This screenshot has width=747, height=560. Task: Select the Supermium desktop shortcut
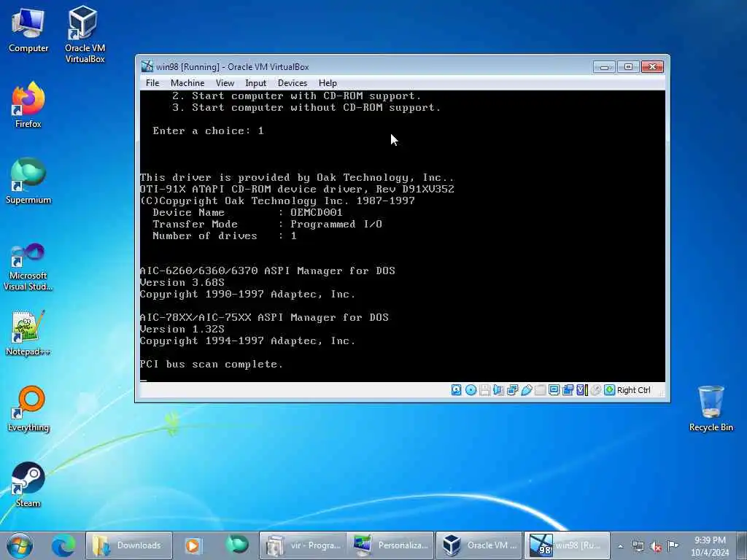28,182
